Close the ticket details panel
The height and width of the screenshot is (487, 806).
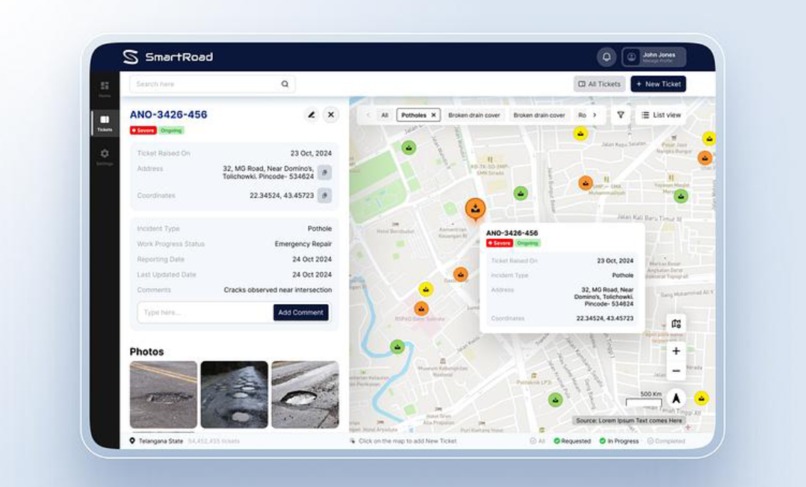(331, 115)
